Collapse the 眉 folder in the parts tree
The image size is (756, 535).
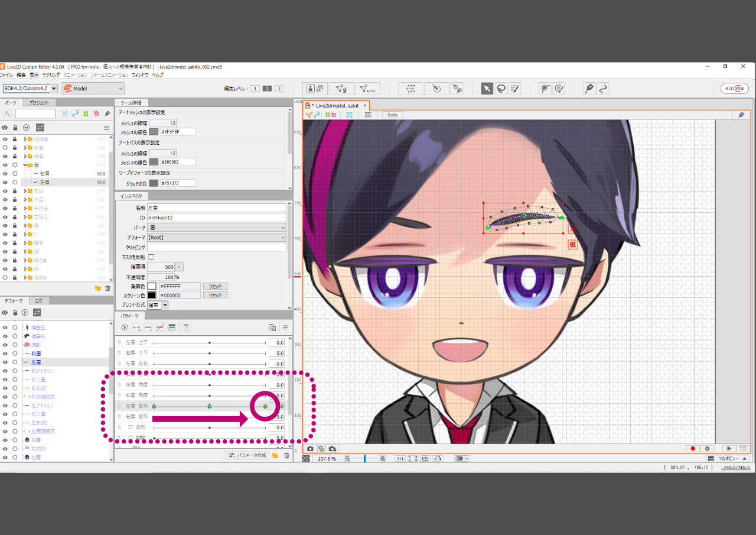(x=25, y=165)
